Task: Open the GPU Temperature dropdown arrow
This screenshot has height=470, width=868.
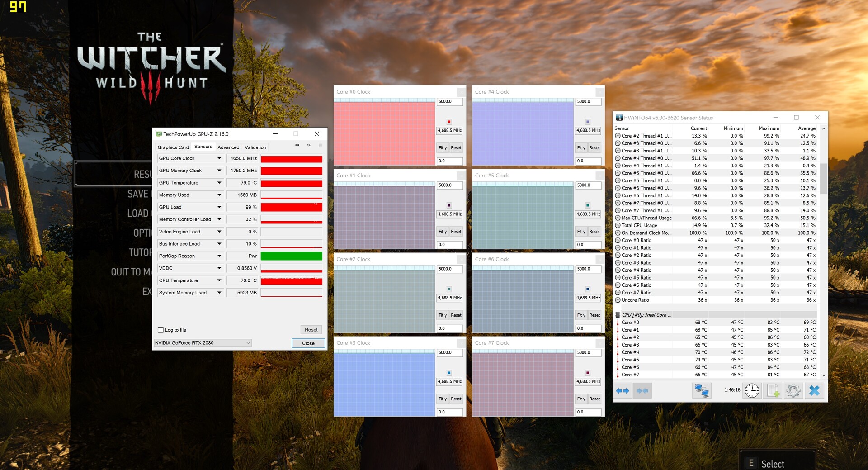Action: pos(219,183)
